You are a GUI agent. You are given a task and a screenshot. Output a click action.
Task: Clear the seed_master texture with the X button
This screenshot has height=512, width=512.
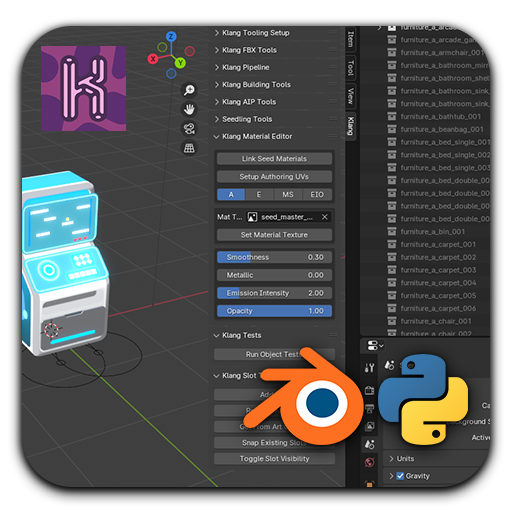[x=325, y=217]
